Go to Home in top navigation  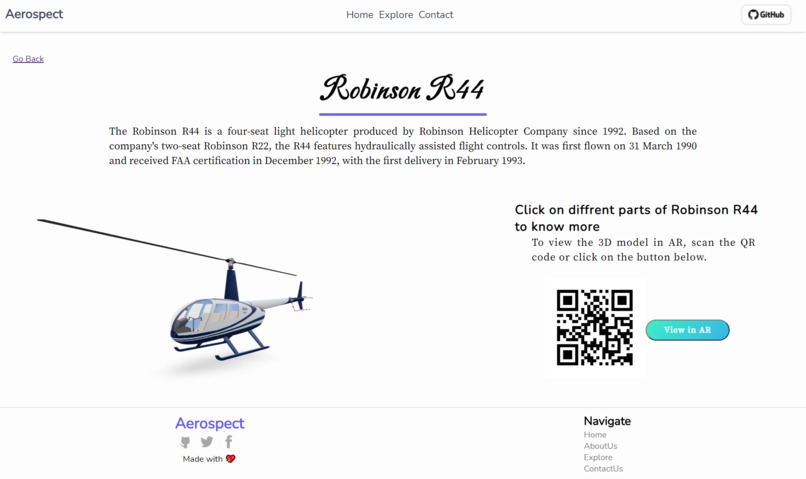359,15
